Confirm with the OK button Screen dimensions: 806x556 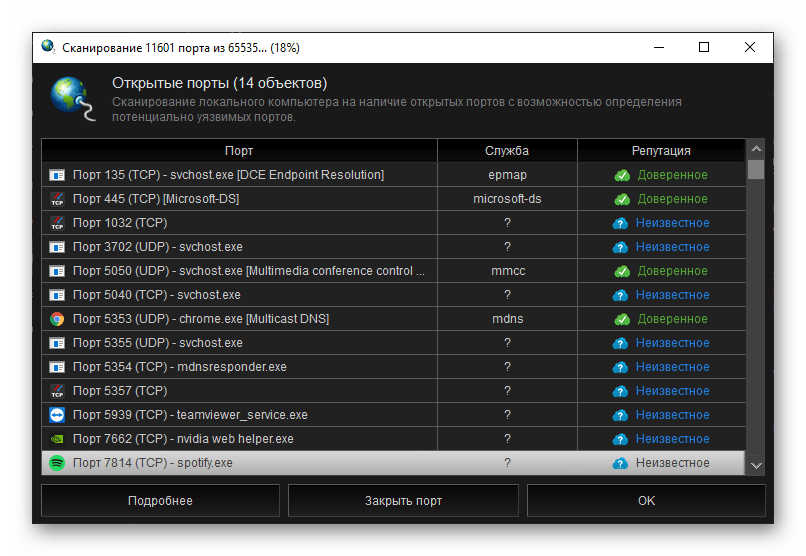pos(646,501)
